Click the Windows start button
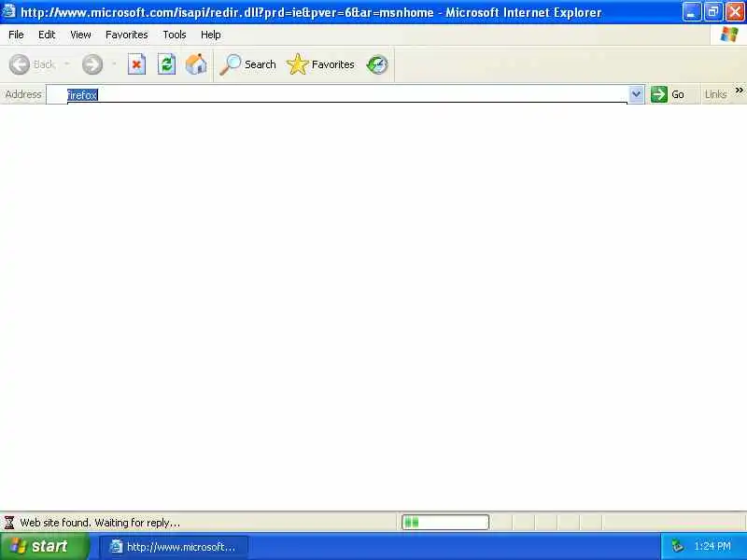Image resolution: width=747 pixels, height=560 pixels. 44,546
